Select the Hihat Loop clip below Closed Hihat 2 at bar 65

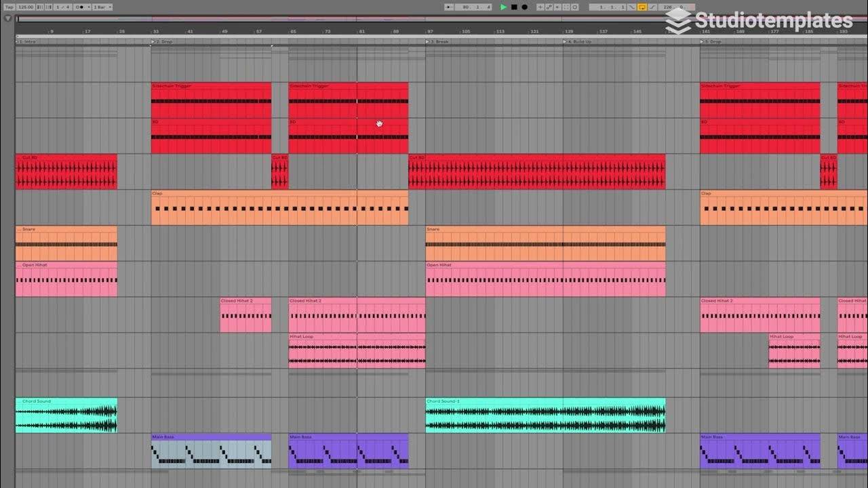pos(357,350)
